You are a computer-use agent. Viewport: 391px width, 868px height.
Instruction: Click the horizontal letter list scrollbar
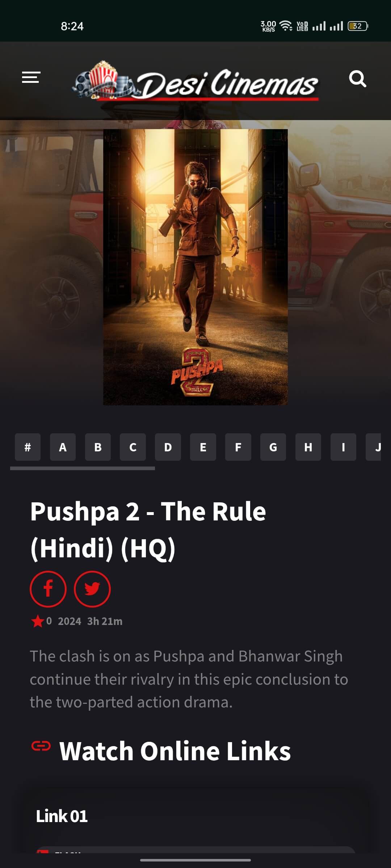tap(83, 468)
